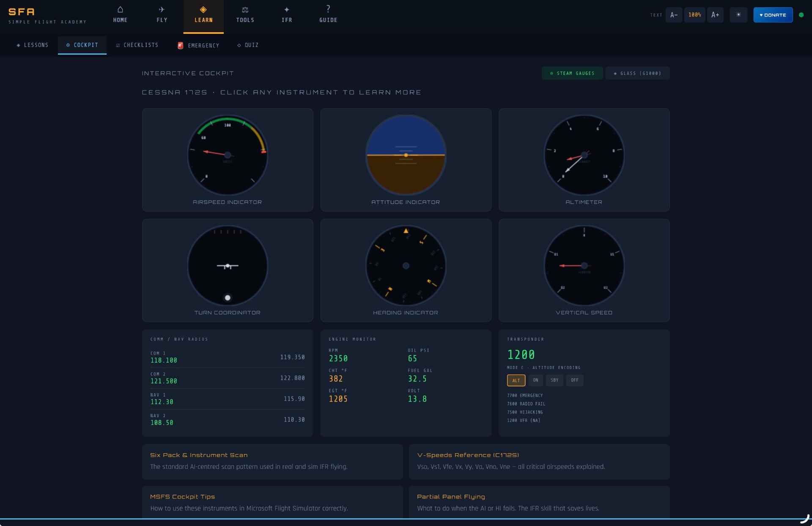Set transponder mode to SBY
The image size is (812, 526).
554,380
